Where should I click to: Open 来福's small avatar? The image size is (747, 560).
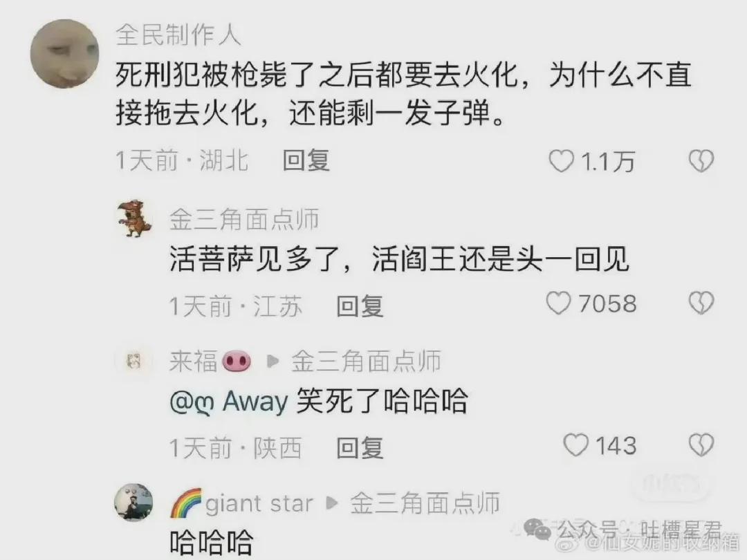click(134, 362)
